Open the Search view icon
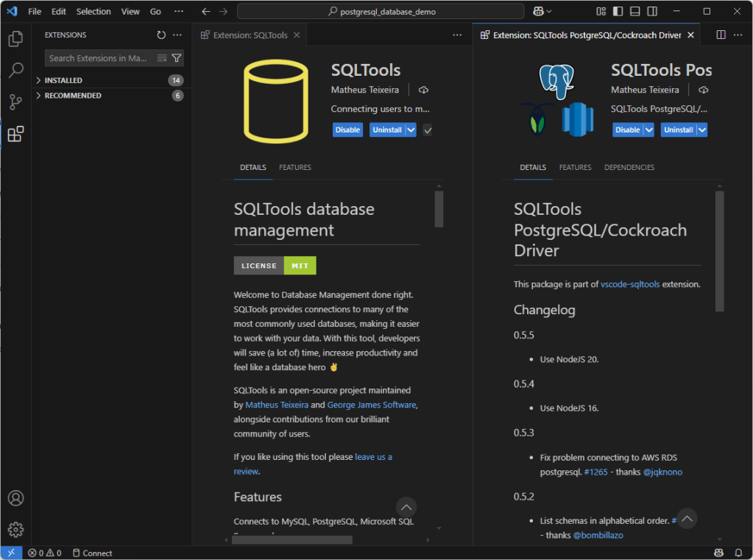The image size is (753, 560). (x=15, y=71)
